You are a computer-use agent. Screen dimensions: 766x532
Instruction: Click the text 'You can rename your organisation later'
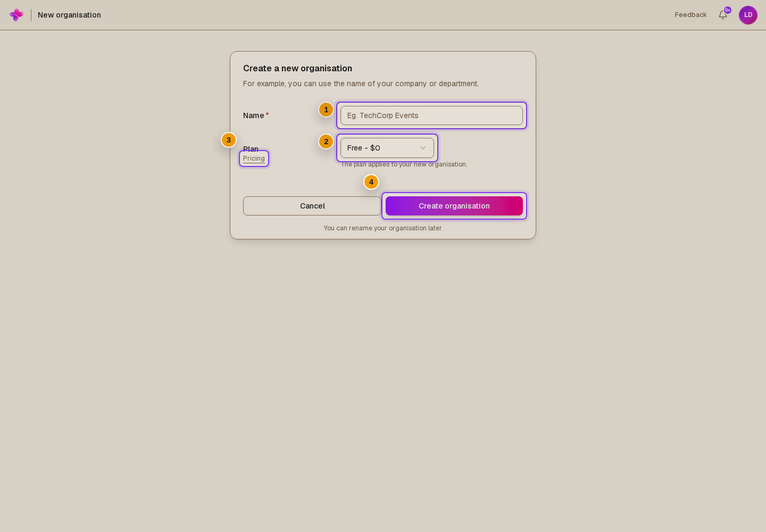pos(382,228)
